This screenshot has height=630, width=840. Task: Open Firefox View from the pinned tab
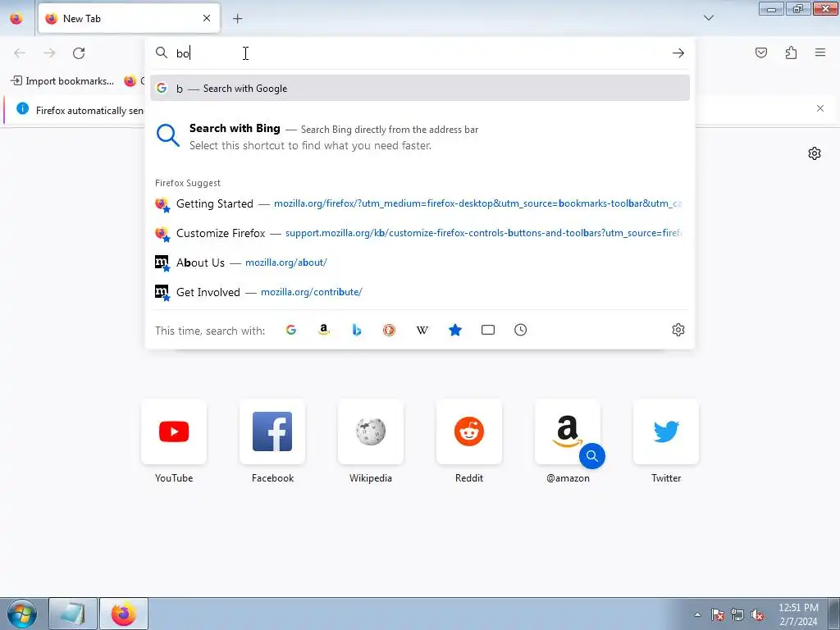(16, 18)
